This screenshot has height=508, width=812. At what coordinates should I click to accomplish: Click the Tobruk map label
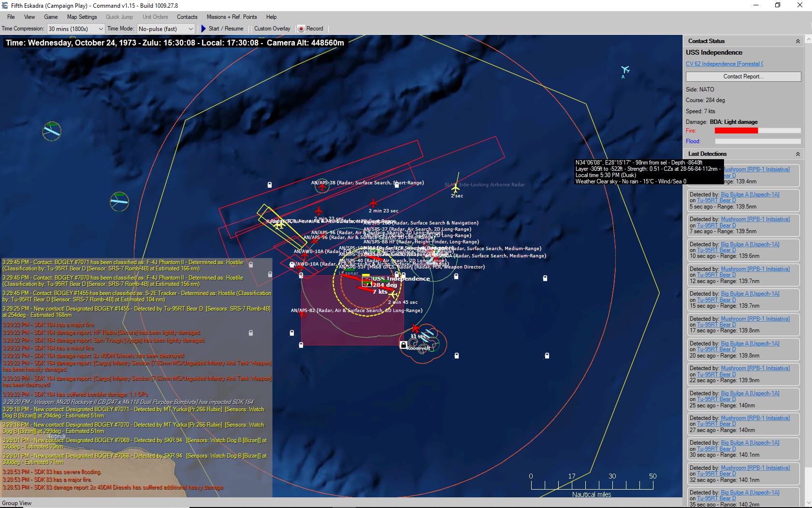[57, 436]
